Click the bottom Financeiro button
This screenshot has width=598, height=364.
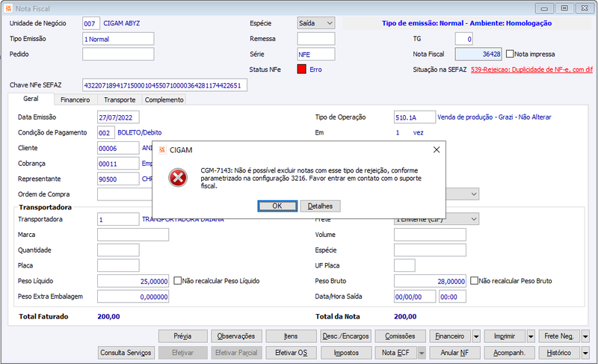pyautogui.click(x=450, y=336)
